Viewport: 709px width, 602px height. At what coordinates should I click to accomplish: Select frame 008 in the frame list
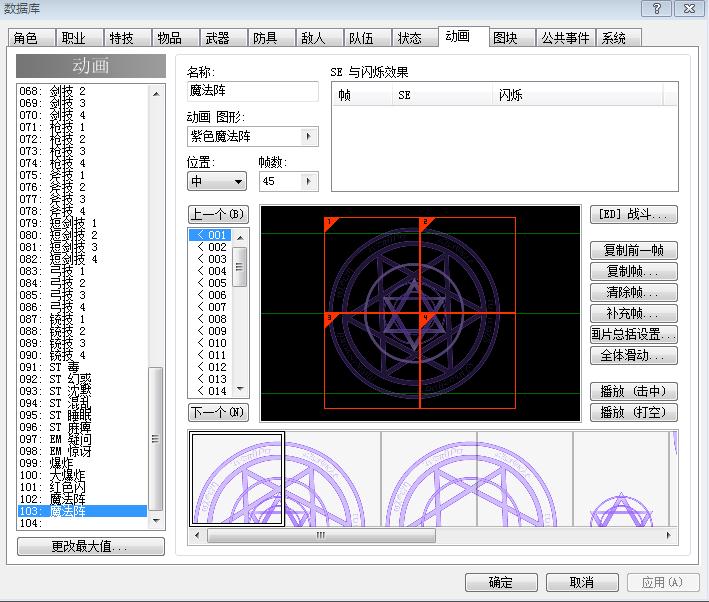coord(210,319)
